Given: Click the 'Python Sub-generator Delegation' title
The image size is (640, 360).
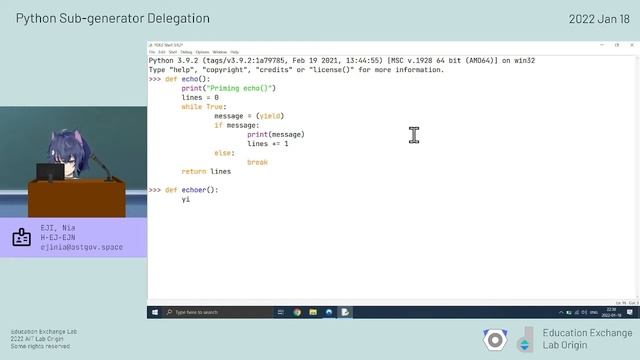Looking at the screenshot, I should (x=113, y=18).
